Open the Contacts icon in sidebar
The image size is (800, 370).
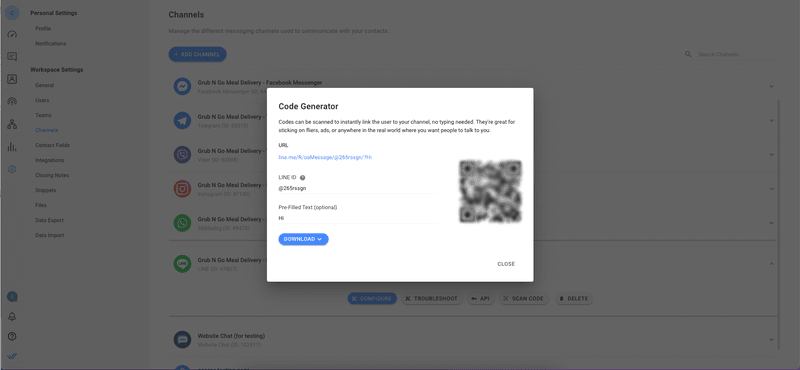point(12,79)
